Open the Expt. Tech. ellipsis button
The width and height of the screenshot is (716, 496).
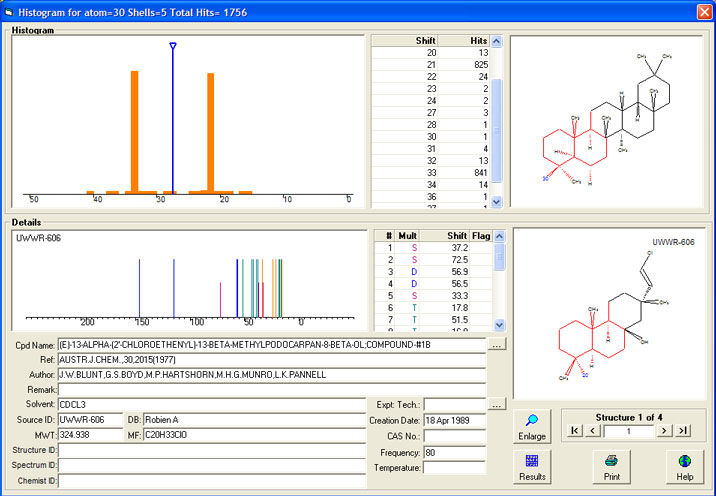(497, 405)
